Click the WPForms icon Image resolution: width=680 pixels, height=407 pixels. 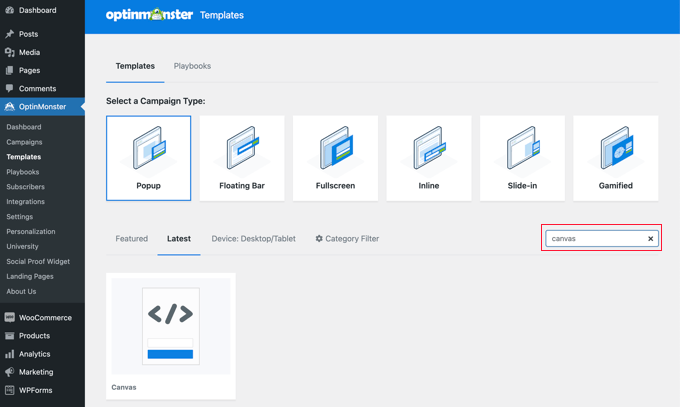tap(10, 390)
